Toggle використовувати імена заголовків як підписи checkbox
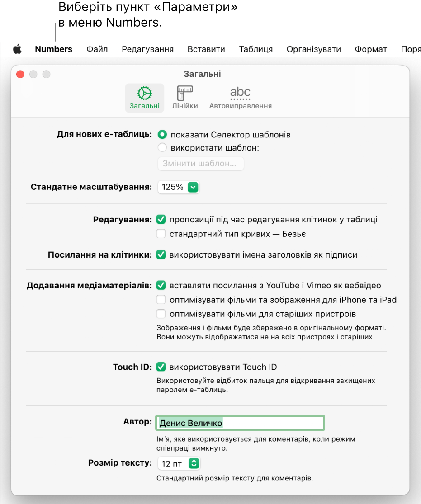421x504 pixels. tap(161, 254)
